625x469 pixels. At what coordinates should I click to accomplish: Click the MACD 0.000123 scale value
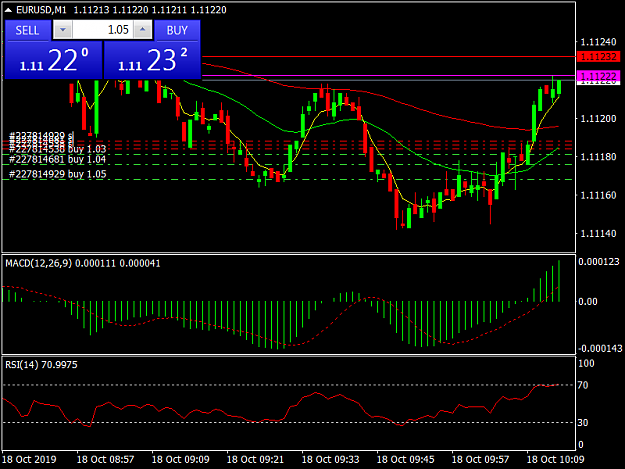[x=599, y=262]
